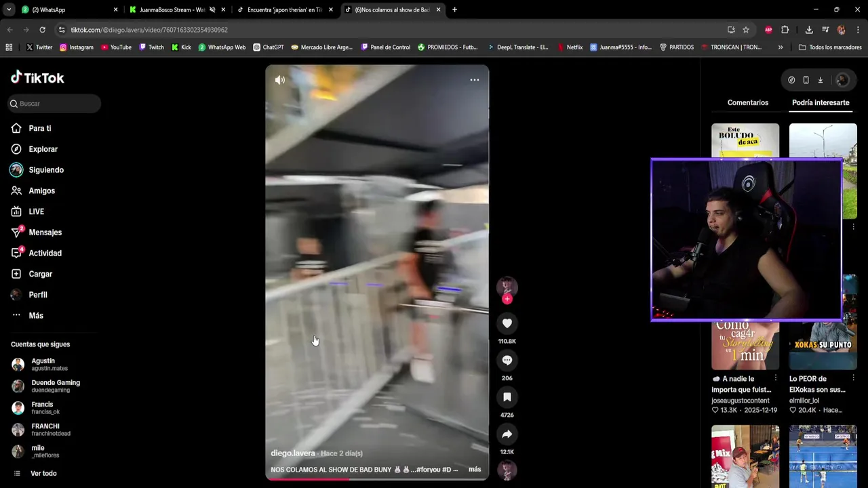Open joseaugustocontent author link
Viewport: 868px width, 488px height.
point(741,401)
